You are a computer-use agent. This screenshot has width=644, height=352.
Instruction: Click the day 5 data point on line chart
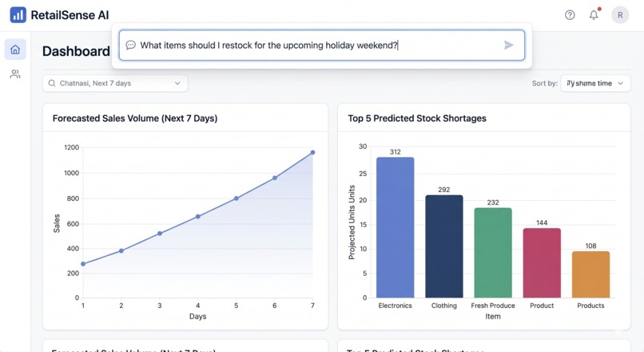pyautogui.click(x=237, y=198)
